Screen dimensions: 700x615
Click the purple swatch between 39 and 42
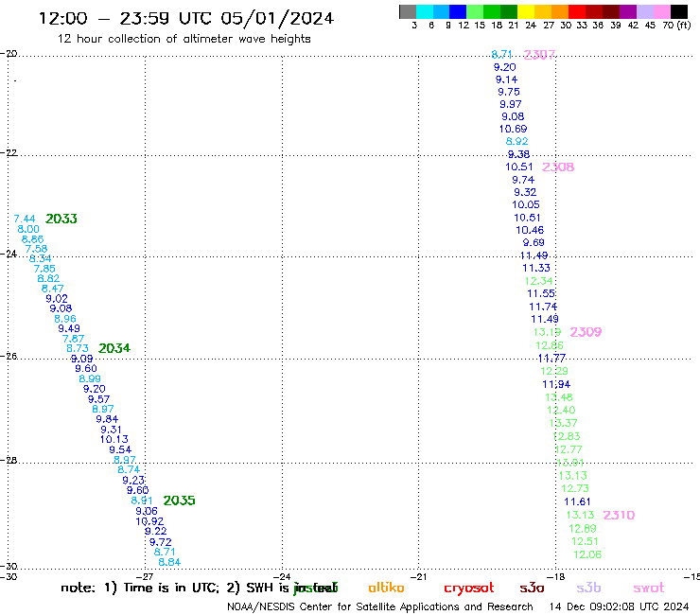click(628, 11)
